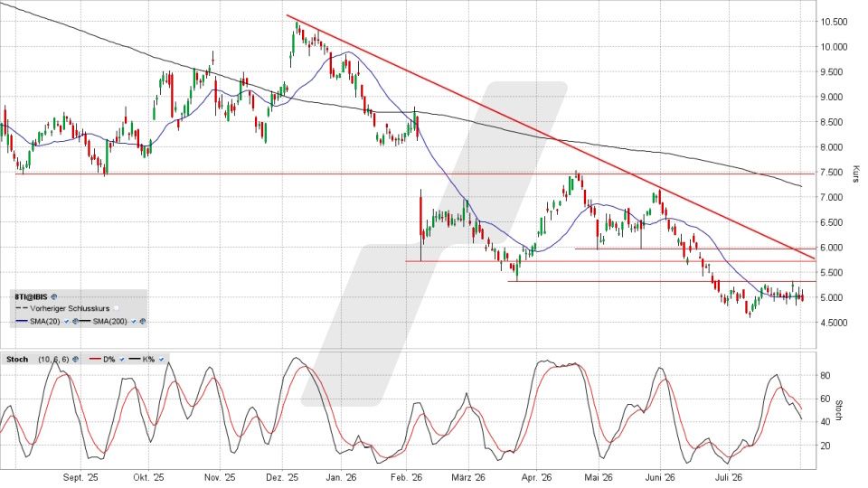
Task: Open settings icon next to 8TI@IBIS
Action: click(x=53, y=296)
